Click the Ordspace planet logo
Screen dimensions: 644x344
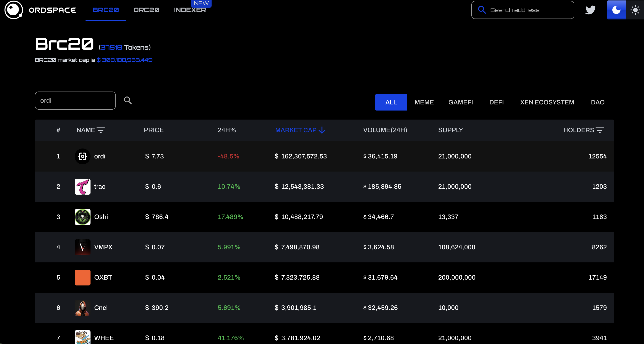[14, 10]
